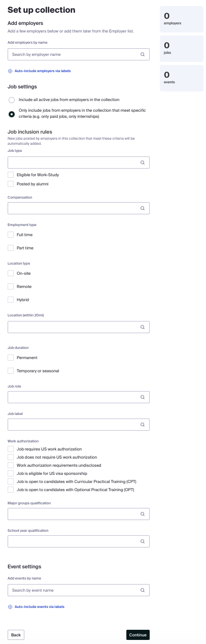
Task: Click the Location field search icon
Action: 143,327
